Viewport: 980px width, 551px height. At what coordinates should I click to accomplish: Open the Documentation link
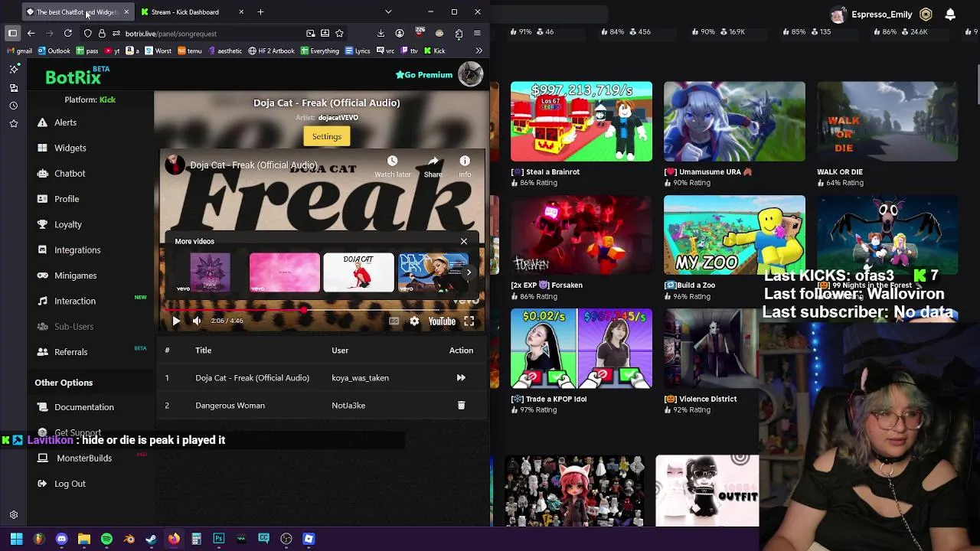point(84,407)
